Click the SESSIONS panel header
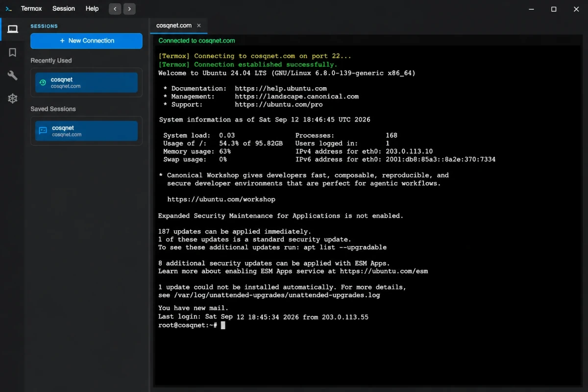Viewport: 588px width, 392px height. [x=44, y=26]
